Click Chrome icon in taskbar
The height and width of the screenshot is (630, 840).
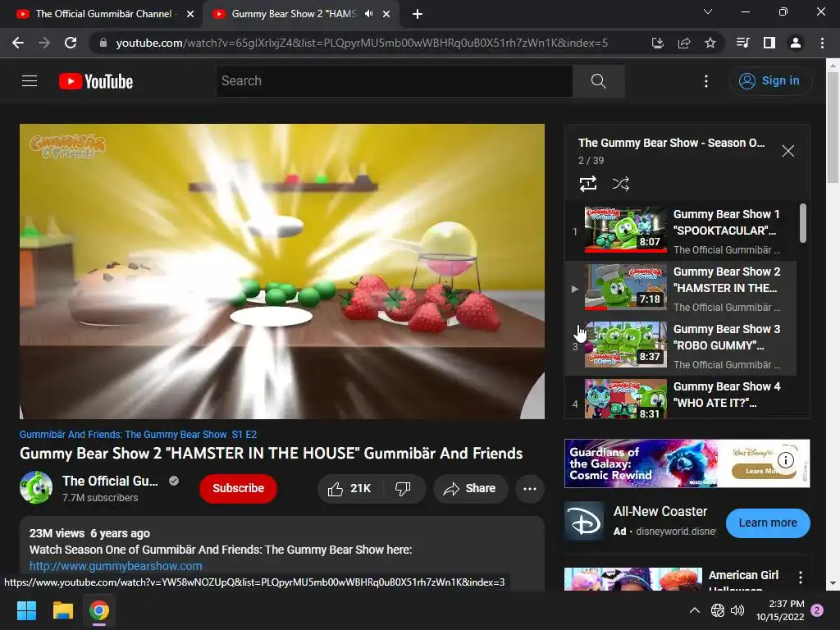tap(99, 610)
